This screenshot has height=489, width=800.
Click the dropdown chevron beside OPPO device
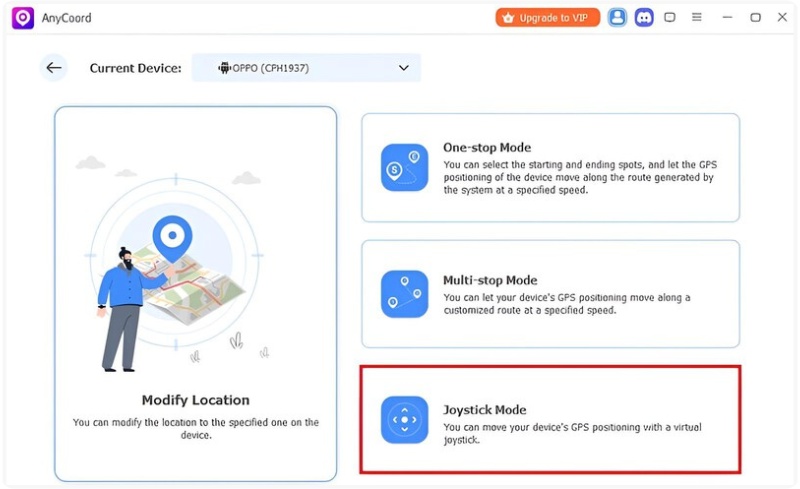[x=404, y=68]
